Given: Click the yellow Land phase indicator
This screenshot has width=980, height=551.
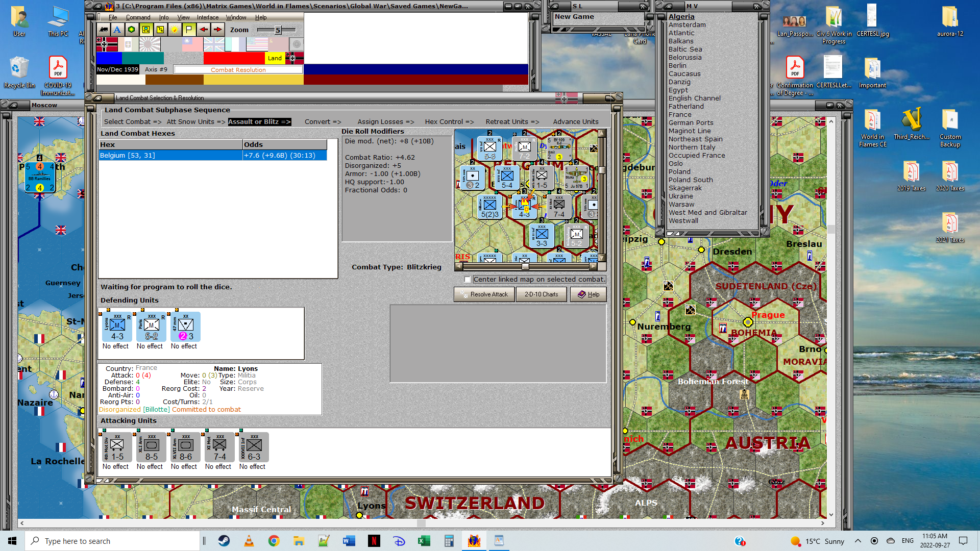Looking at the screenshot, I should (x=275, y=58).
